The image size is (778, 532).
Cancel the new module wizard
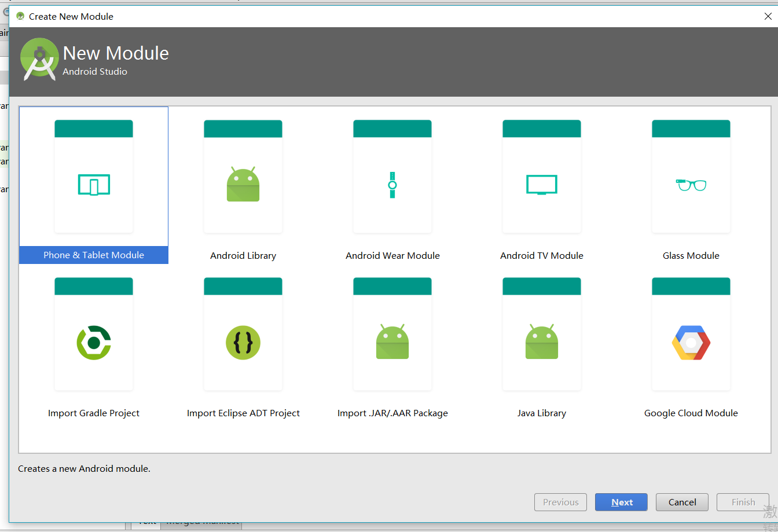coord(682,502)
